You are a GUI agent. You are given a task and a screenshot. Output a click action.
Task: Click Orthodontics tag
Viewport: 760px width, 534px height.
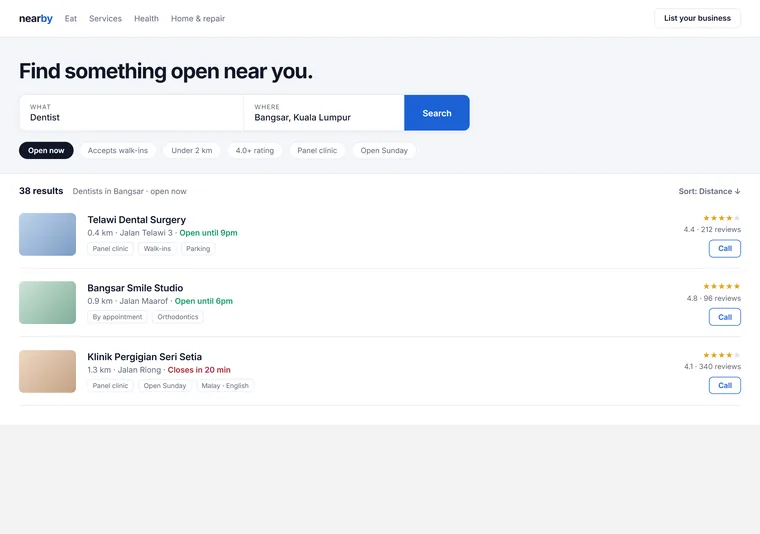coord(178,317)
